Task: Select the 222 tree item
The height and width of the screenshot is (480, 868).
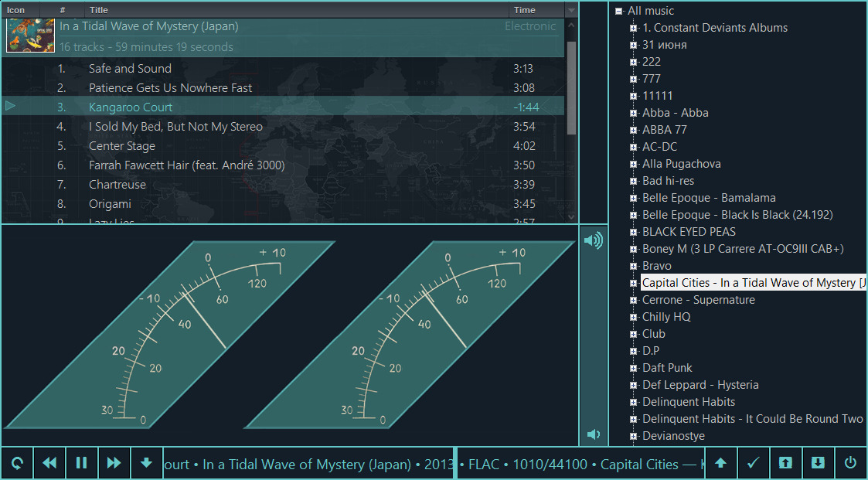Action: 652,62
